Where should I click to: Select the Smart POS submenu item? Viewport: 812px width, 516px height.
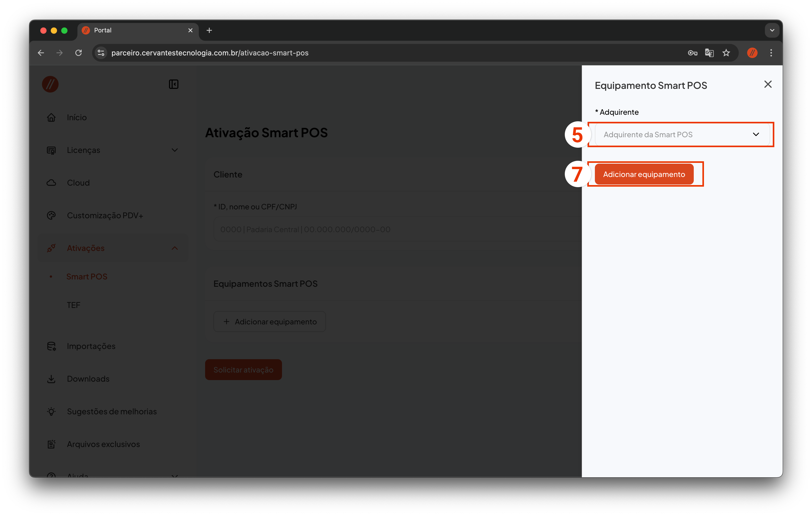[x=87, y=276]
